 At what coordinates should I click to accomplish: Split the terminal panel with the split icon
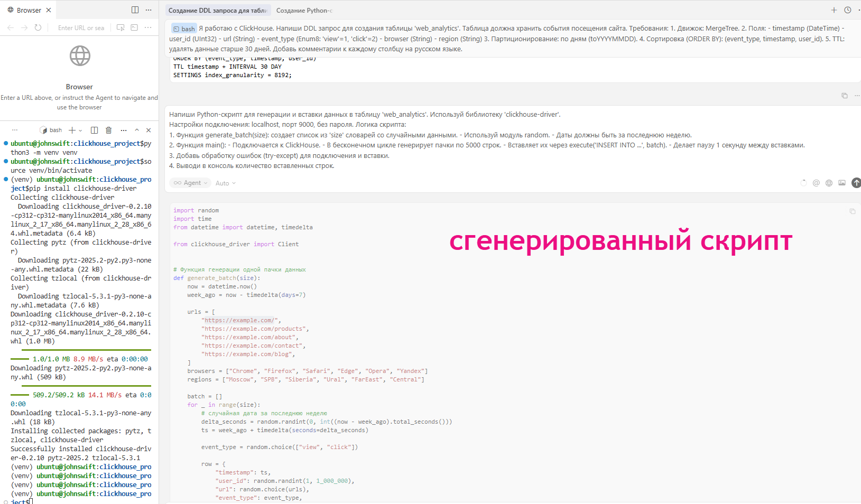click(x=94, y=130)
